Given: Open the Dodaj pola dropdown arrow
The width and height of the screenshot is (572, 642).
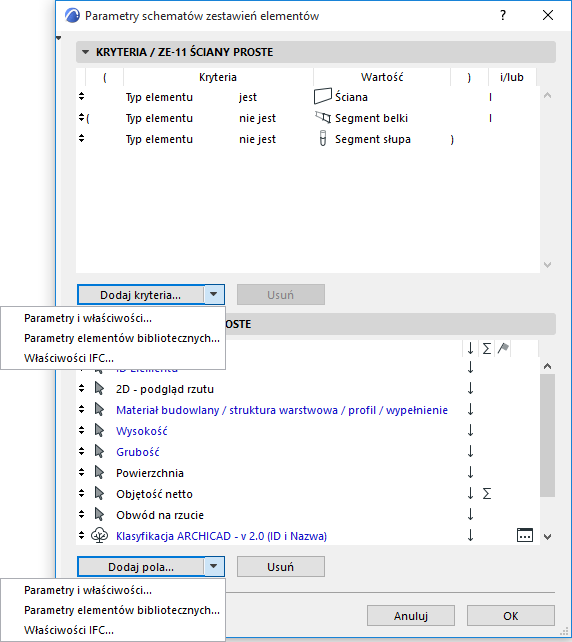Looking at the screenshot, I should (214, 566).
